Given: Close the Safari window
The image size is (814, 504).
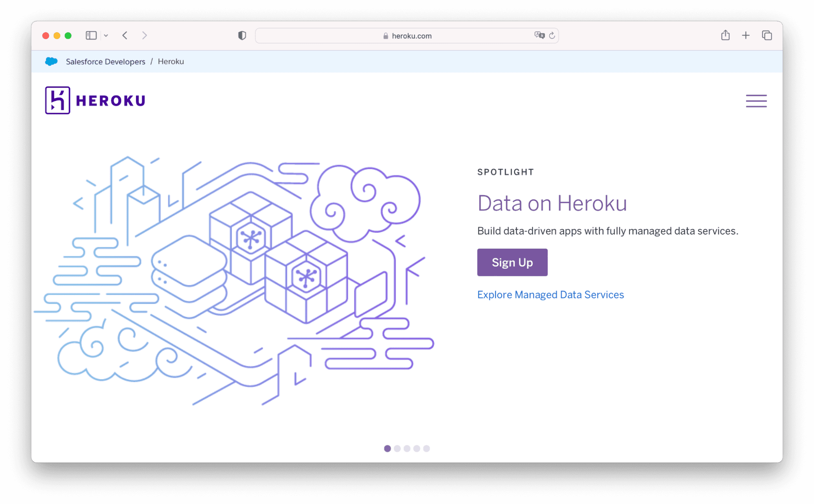Looking at the screenshot, I should coord(46,35).
